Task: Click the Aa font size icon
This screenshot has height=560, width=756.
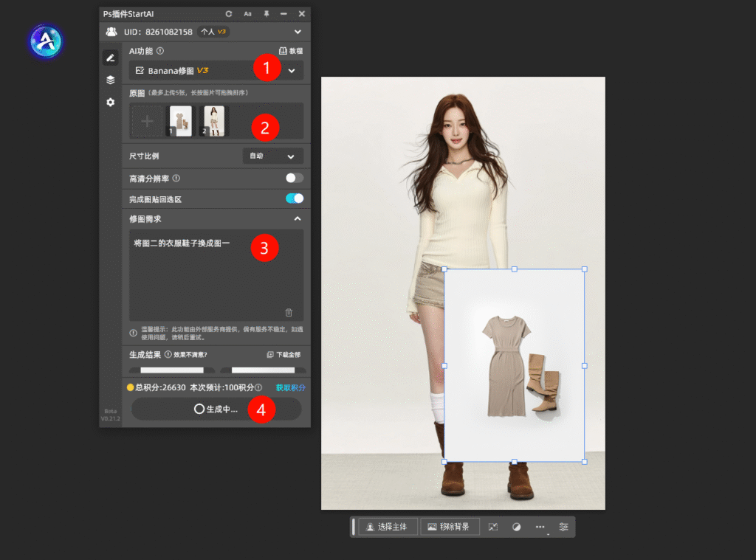Action: tap(248, 14)
